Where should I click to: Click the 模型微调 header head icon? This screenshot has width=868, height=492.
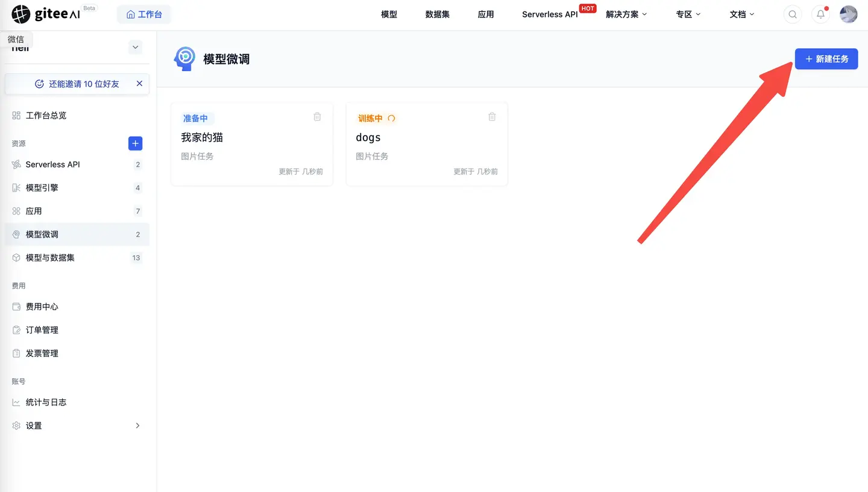click(185, 58)
